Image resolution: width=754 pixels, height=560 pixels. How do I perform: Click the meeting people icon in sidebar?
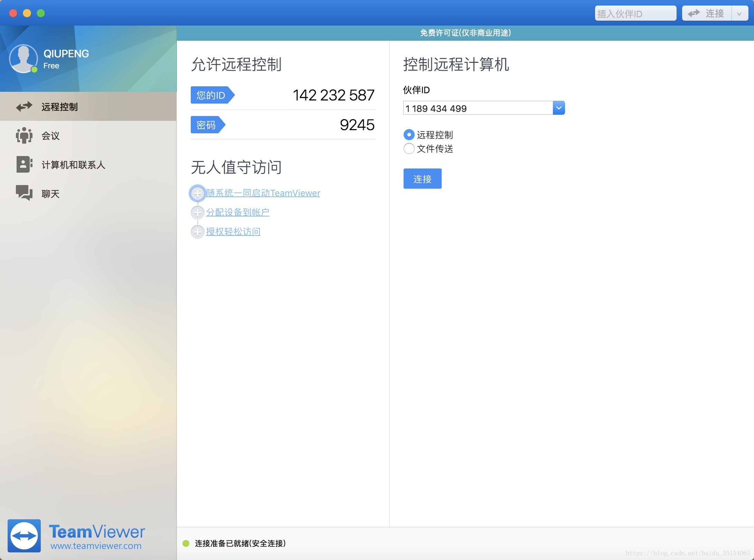24,135
